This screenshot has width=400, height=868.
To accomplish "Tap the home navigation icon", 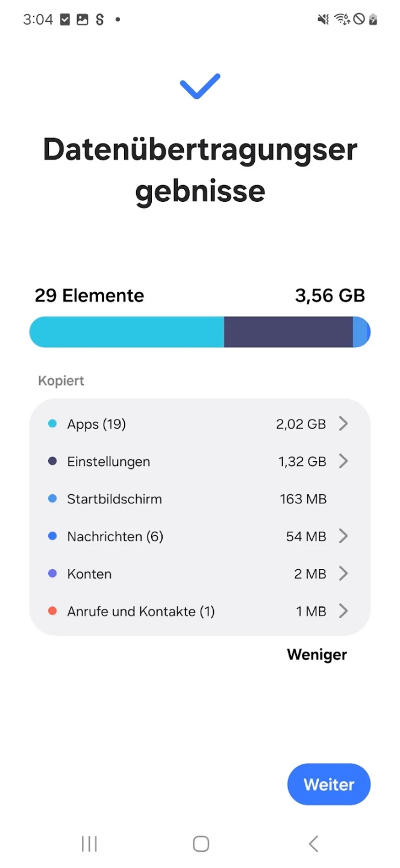I will click(x=201, y=844).
